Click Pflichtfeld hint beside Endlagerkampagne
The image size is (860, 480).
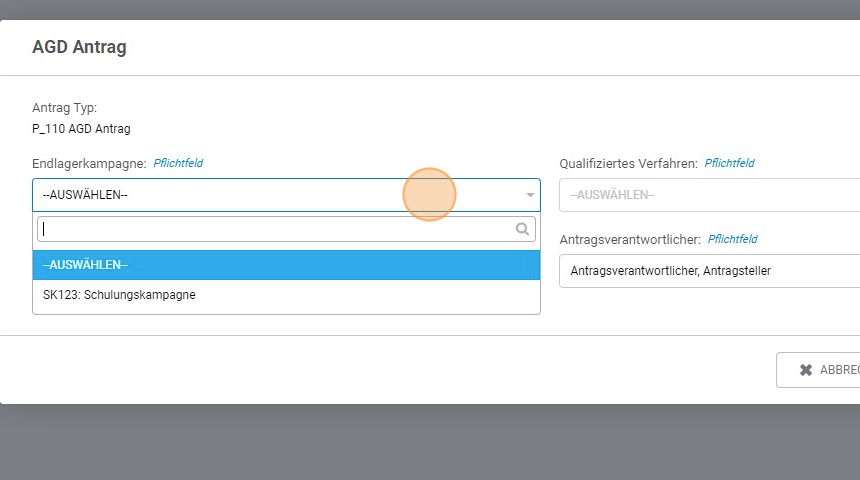[x=178, y=163]
